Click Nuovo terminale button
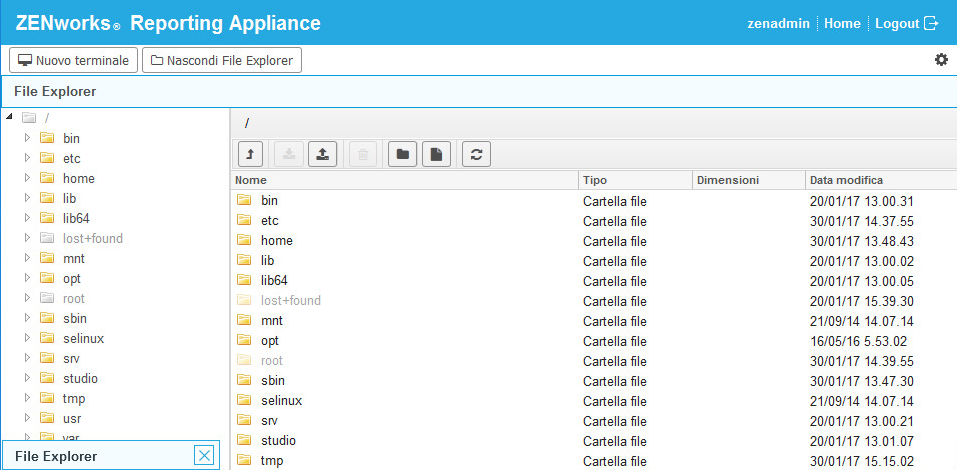 (72, 60)
